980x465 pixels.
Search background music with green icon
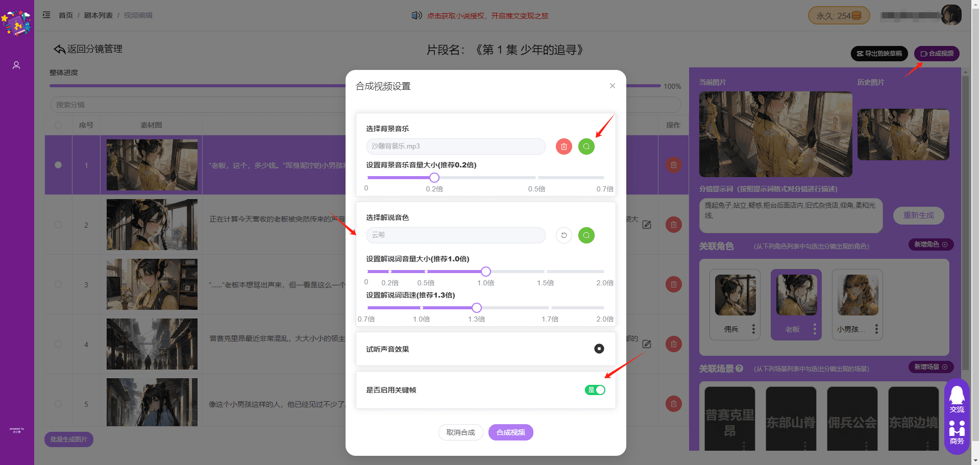tap(586, 146)
